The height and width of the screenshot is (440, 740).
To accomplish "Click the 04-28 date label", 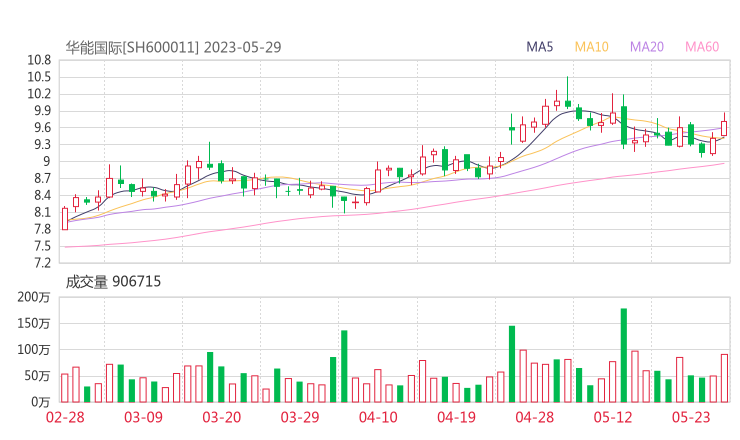I will [x=535, y=417].
